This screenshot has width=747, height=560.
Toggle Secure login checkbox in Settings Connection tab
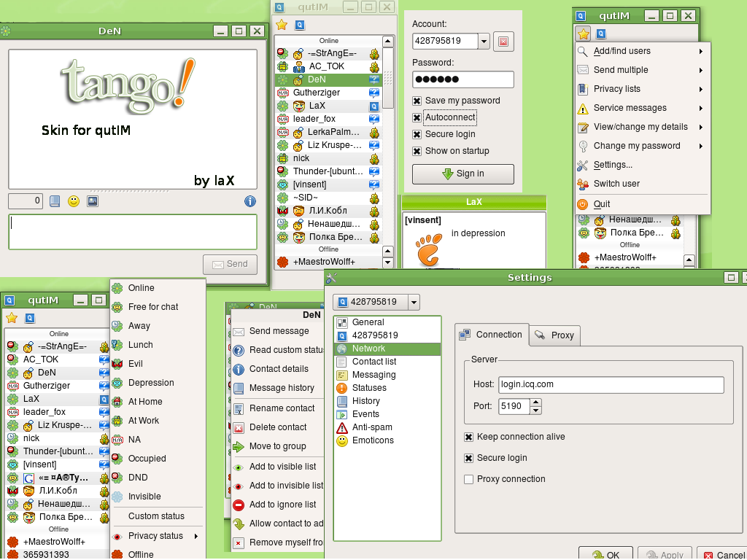[469, 458]
